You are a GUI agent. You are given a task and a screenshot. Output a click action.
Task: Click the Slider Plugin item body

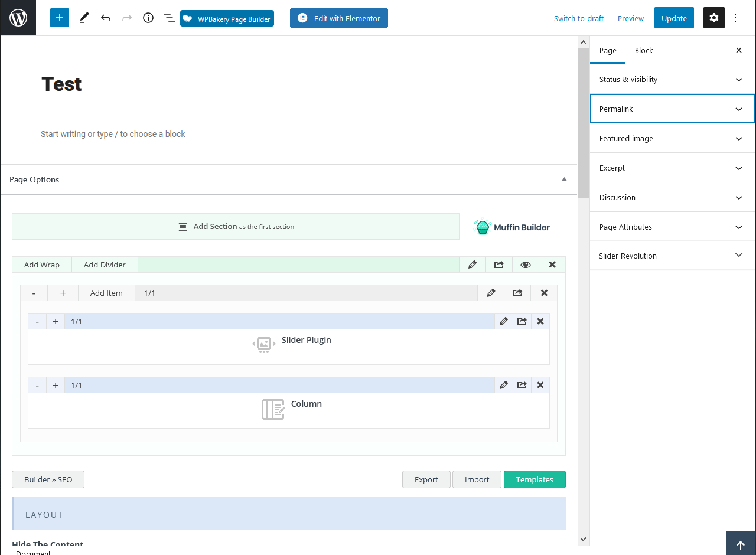pos(289,347)
